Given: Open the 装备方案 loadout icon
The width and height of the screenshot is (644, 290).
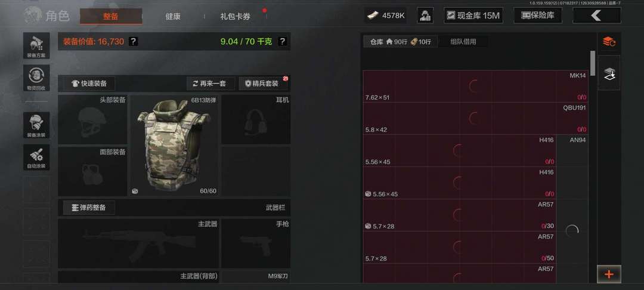Looking at the screenshot, I should (x=36, y=45).
